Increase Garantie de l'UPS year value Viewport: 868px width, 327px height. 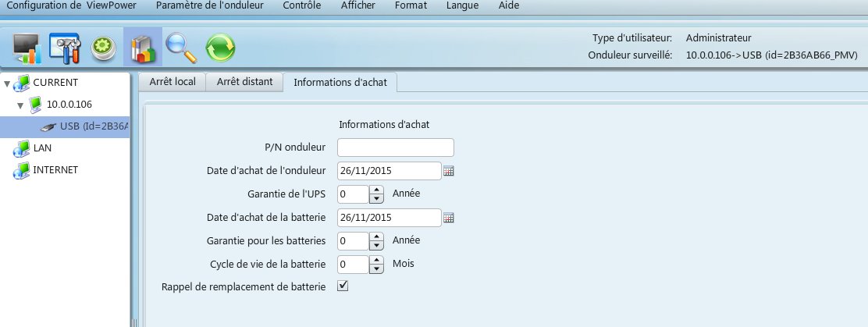(376, 190)
